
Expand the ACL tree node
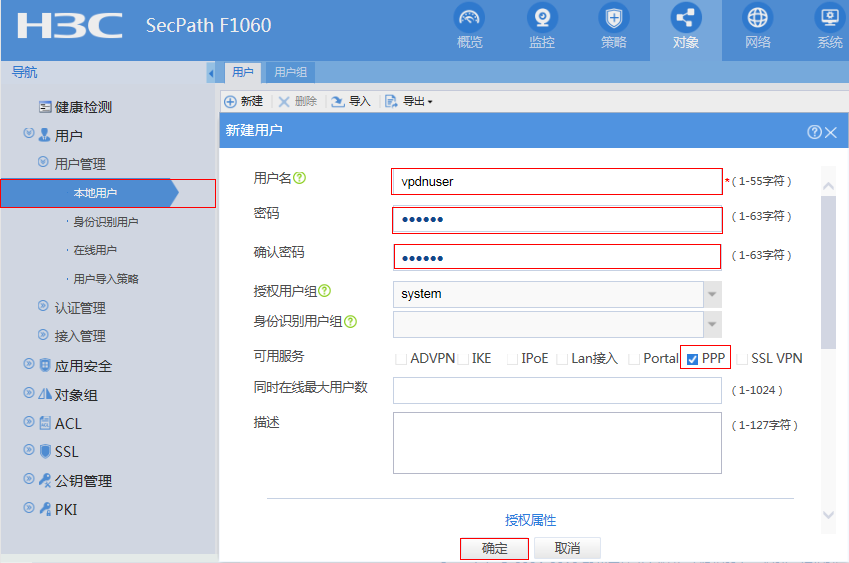click(29, 421)
